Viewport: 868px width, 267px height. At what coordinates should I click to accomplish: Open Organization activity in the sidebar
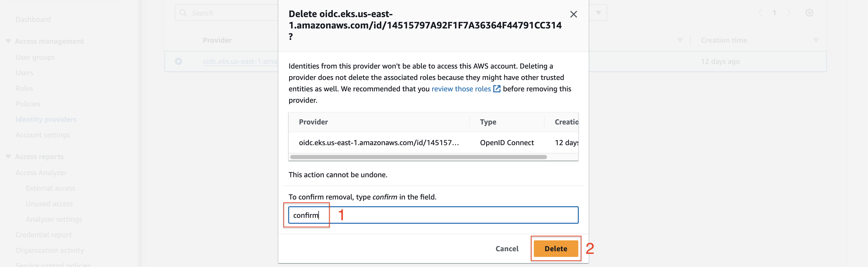pyautogui.click(x=50, y=250)
